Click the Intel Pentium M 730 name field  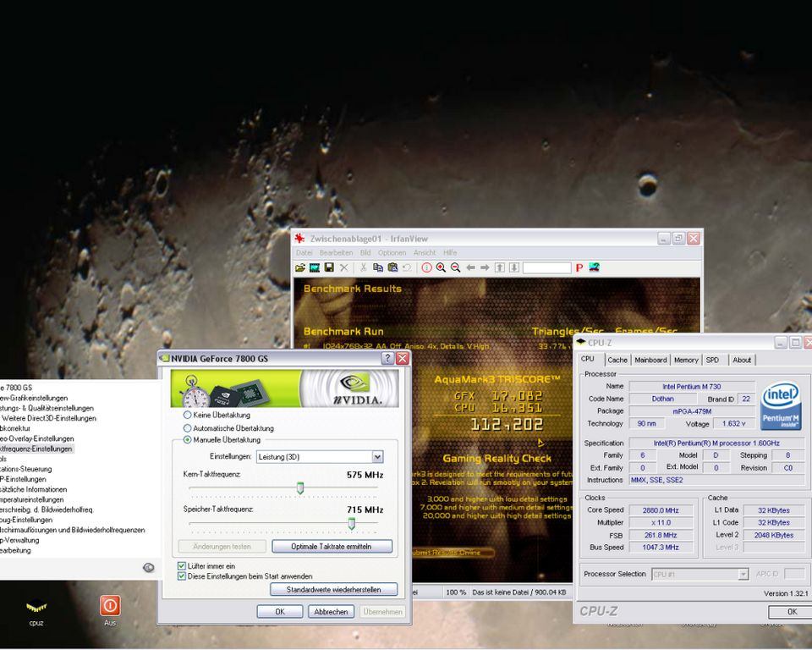pyautogui.click(x=691, y=386)
